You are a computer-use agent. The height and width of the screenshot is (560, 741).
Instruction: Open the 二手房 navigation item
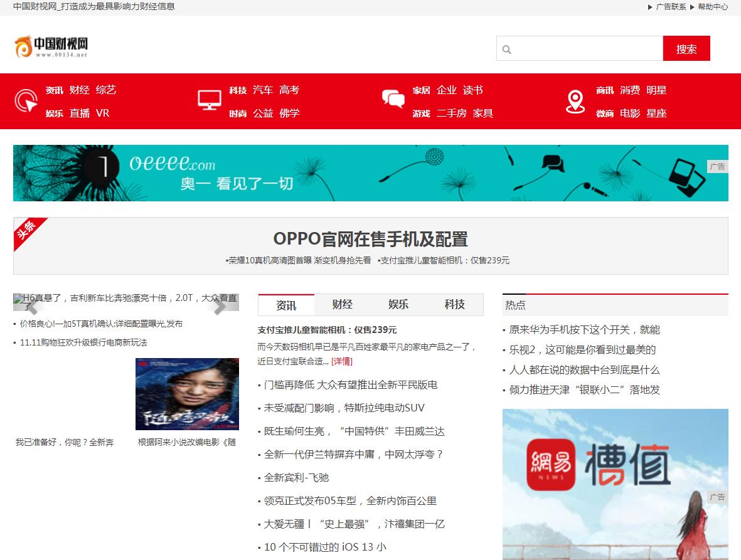pyautogui.click(x=451, y=114)
